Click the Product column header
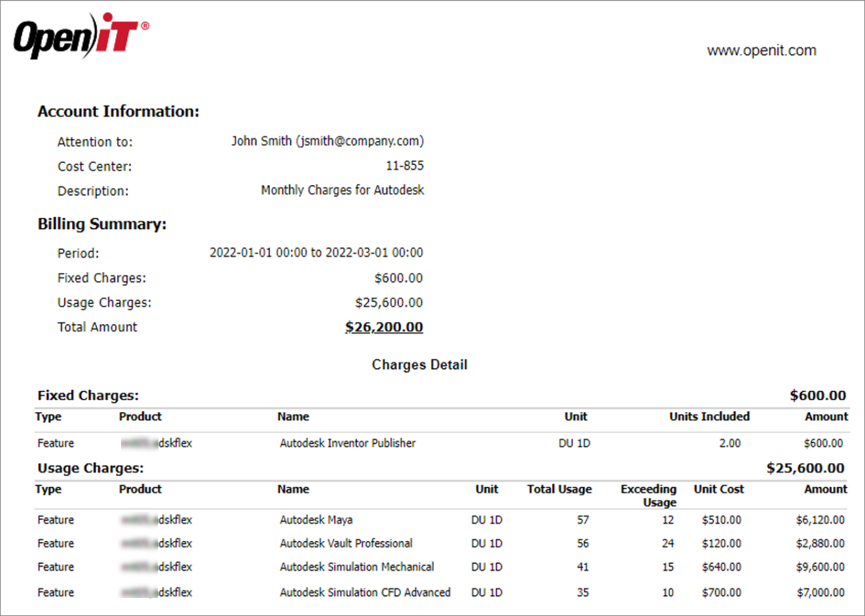Image resolution: width=865 pixels, height=616 pixels. pyautogui.click(x=140, y=488)
